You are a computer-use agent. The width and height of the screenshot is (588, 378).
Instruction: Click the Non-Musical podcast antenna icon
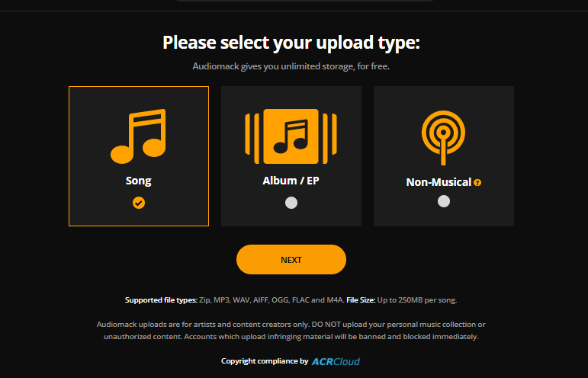tap(443, 137)
